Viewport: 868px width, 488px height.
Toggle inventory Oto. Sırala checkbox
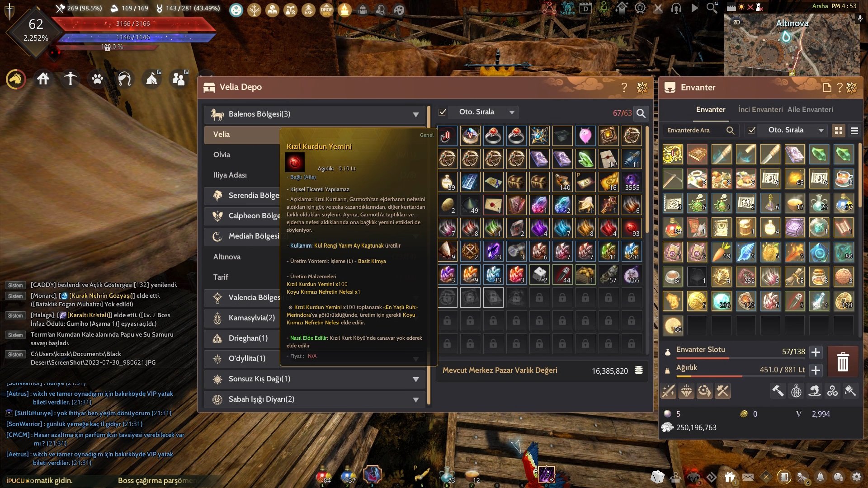751,130
